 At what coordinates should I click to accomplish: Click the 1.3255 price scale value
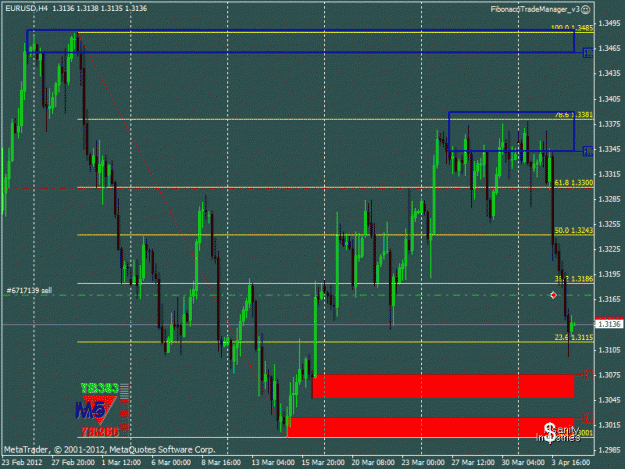pos(609,224)
